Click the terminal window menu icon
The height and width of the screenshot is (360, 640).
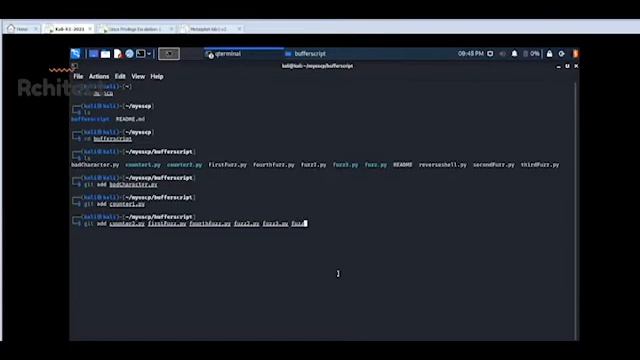point(74,66)
